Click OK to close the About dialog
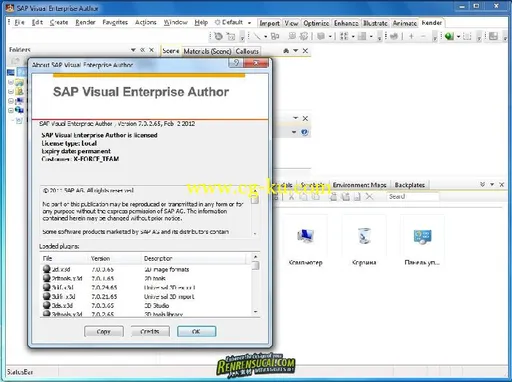The image size is (512, 382). point(196,331)
